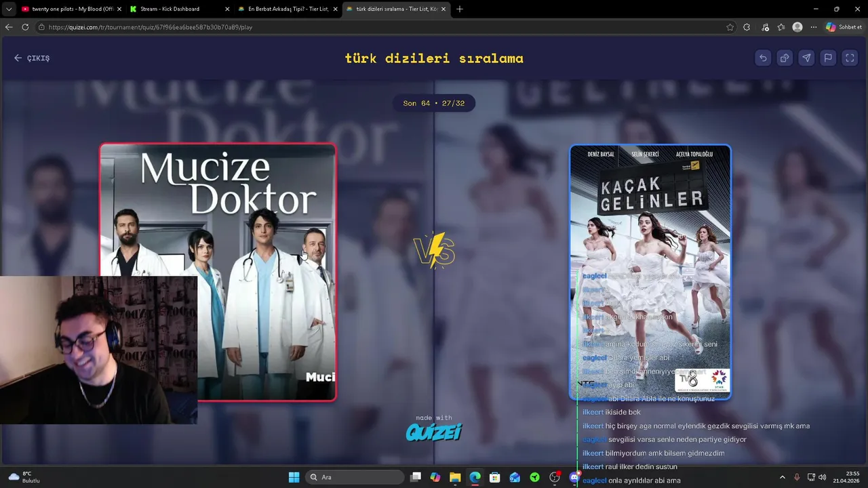Open the favorites list
This screenshot has height=488, width=868.
[781, 27]
